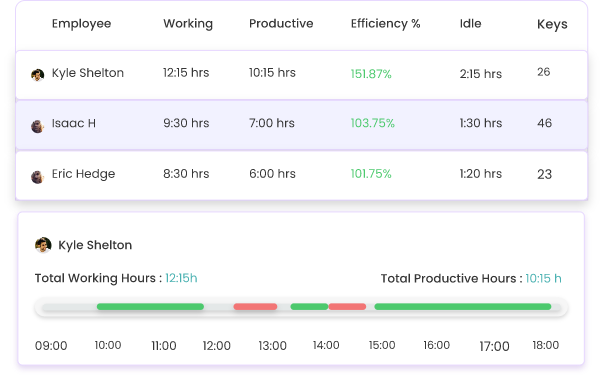Image resolution: width=604 pixels, height=378 pixels.
Task: Click the Total Working Hours 12:15h value
Action: coord(181,278)
